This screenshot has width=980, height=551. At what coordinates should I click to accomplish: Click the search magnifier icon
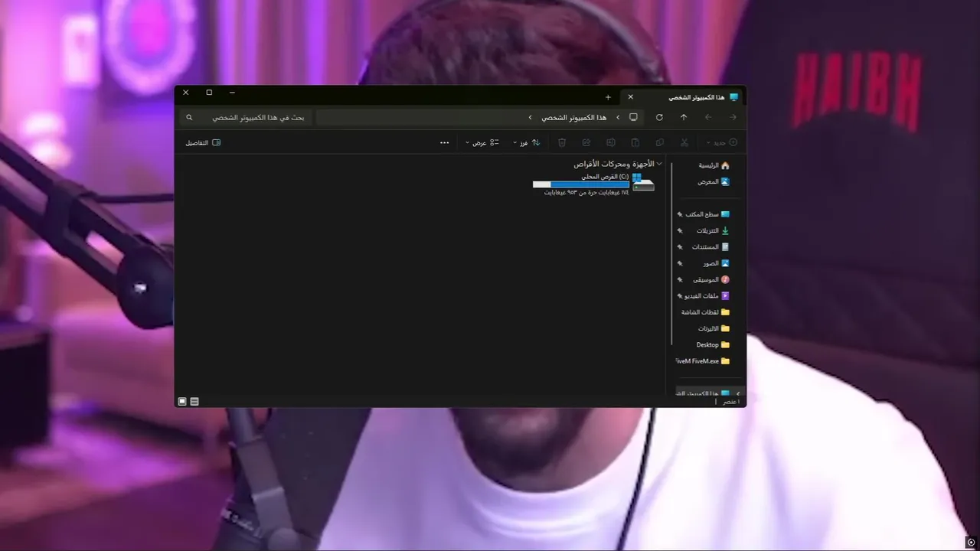(x=189, y=117)
